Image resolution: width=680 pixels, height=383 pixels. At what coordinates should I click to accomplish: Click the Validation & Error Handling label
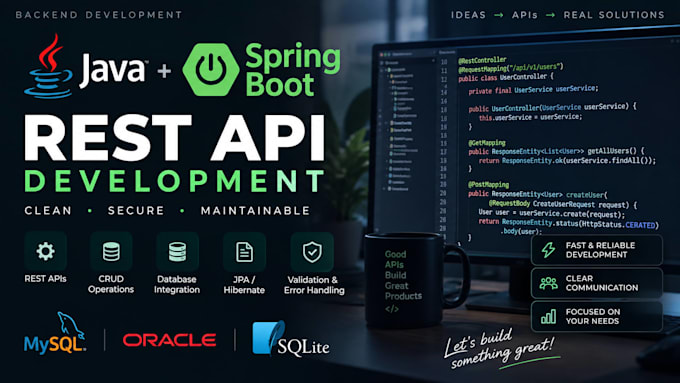click(x=314, y=285)
